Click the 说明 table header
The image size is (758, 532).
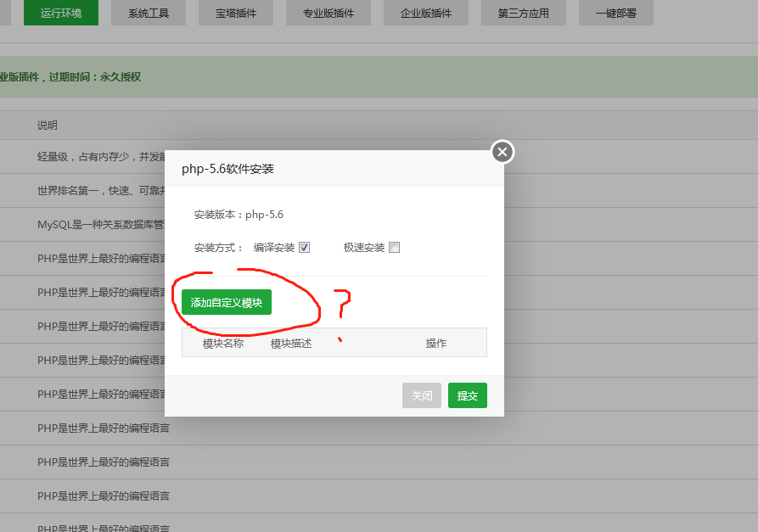coord(46,125)
